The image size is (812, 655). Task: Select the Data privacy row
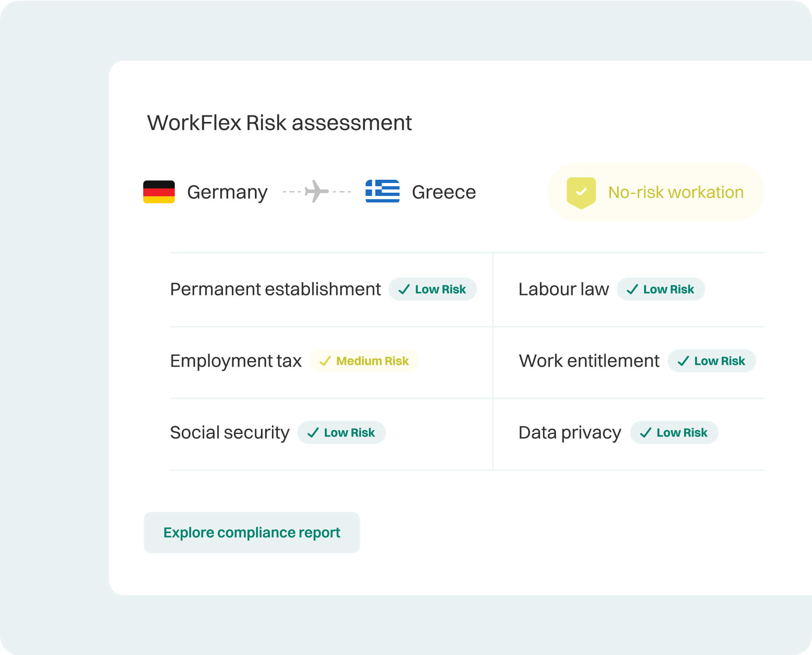click(x=570, y=432)
